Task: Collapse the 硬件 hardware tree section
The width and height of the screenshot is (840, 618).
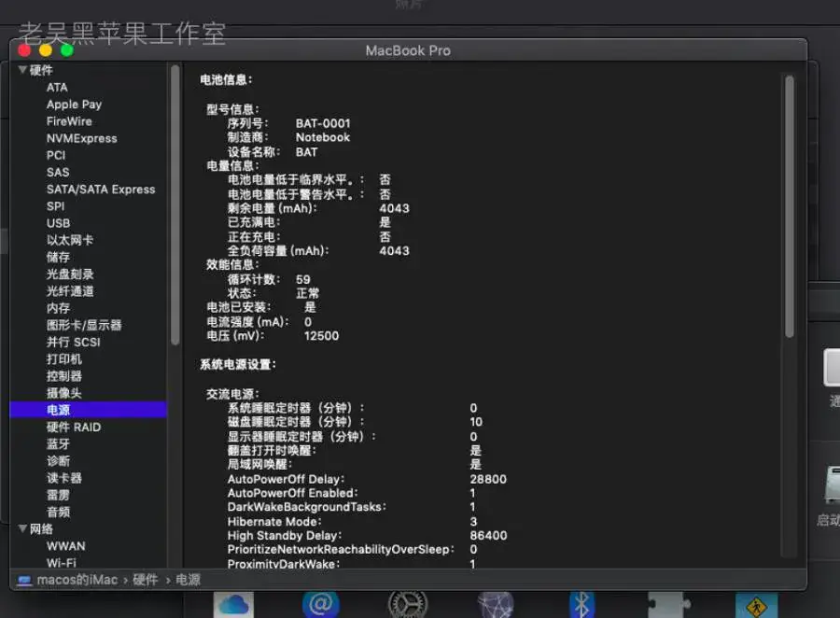Action: pos(22,70)
